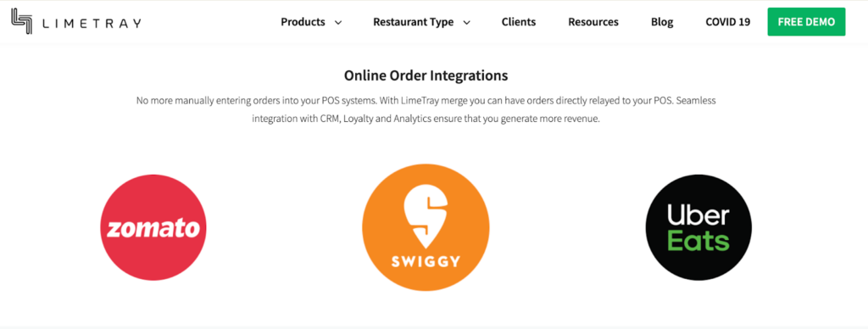The height and width of the screenshot is (329, 868).
Task: Click the green FREE DEMO button
Action: click(x=806, y=21)
